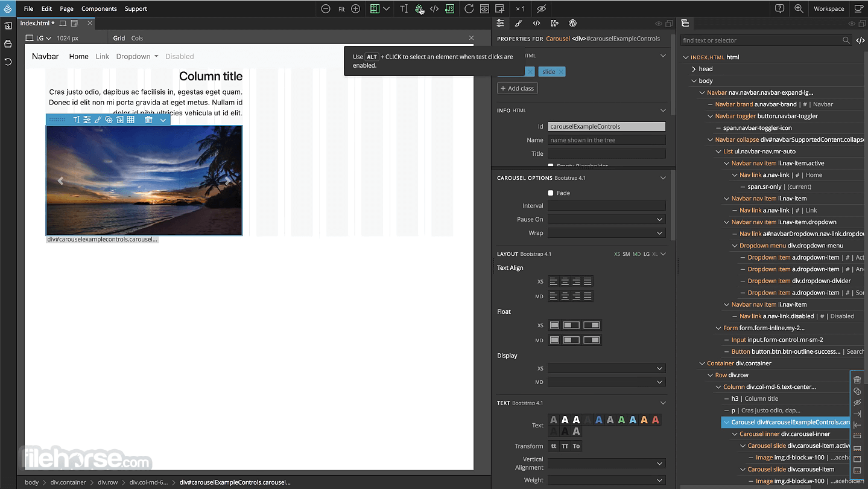The height and width of the screenshot is (489, 868).
Task: Toggle uppercase TT text transform
Action: point(565,446)
